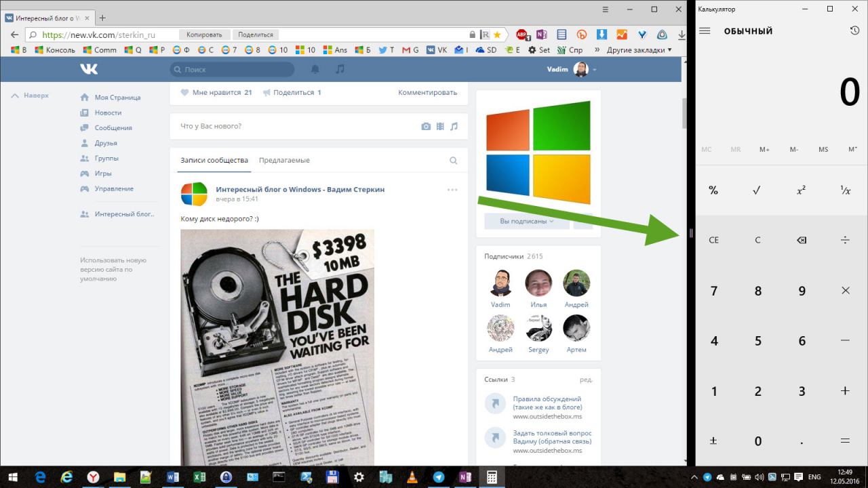Screen dimensions: 868x488
Task: Click the x squared key
Action: coord(801,190)
